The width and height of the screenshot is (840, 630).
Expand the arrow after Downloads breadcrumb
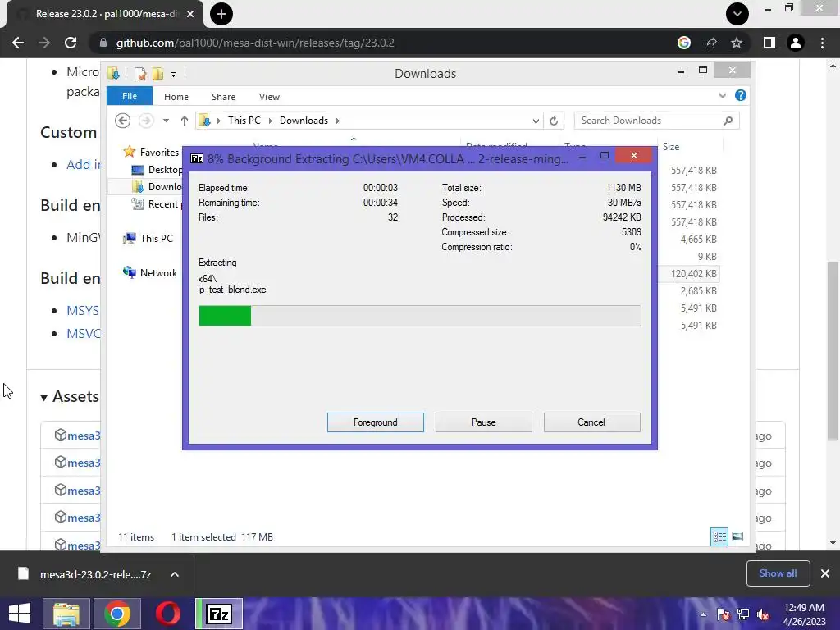337,121
